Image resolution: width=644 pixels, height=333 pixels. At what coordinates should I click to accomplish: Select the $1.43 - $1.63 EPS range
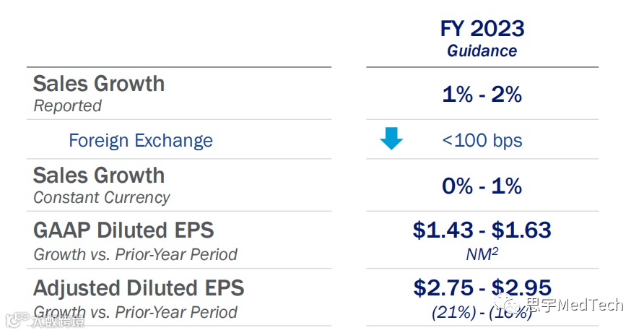tap(482, 230)
